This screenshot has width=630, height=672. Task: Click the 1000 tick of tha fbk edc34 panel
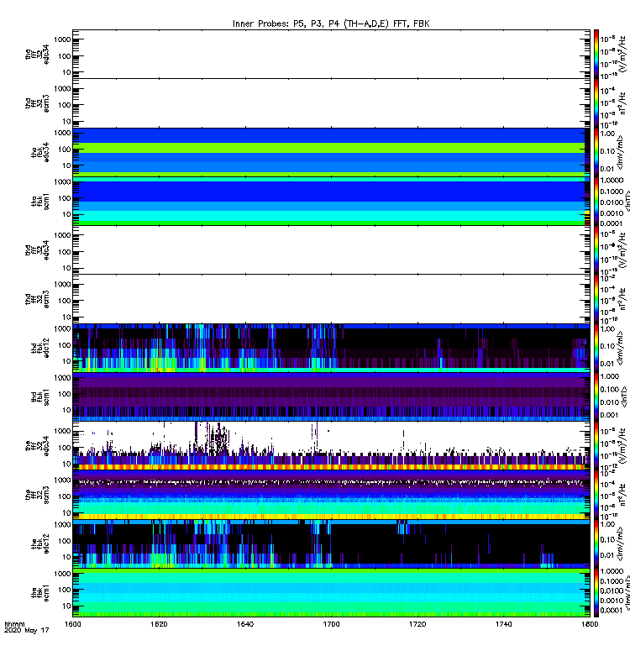pyautogui.click(x=62, y=133)
